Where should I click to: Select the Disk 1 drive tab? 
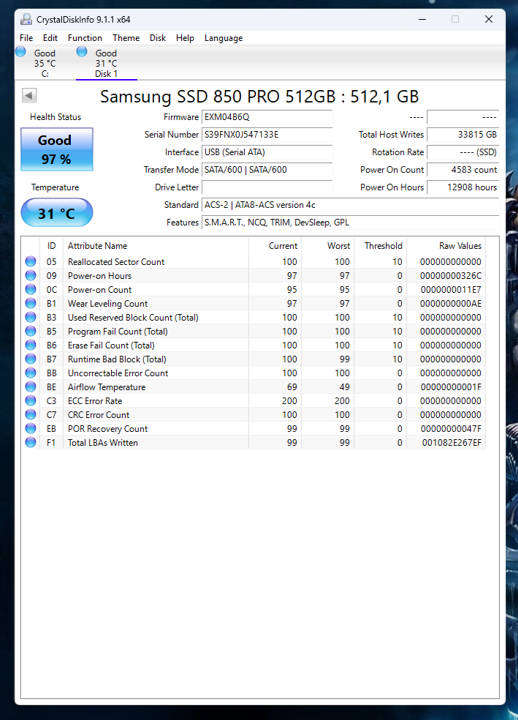point(106,63)
